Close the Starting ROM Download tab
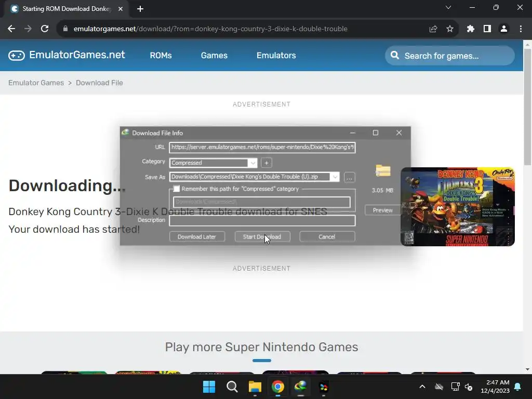This screenshot has width=532, height=399. [x=121, y=9]
